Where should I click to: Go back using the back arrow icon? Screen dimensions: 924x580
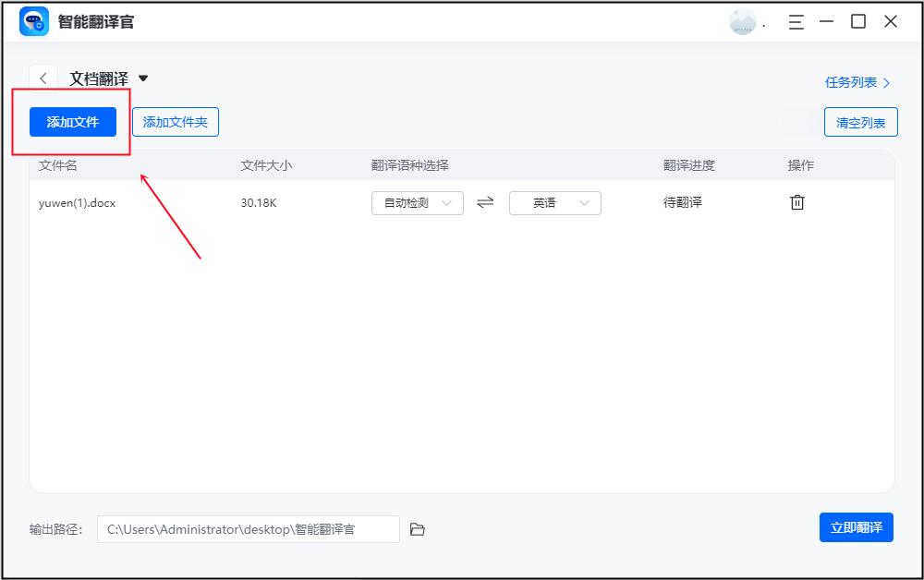[x=43, y=79]
